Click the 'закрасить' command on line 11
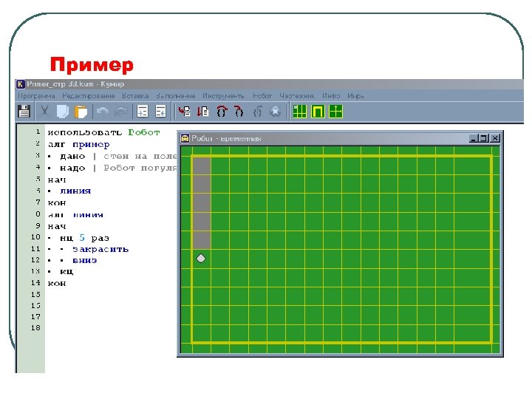532x399 pixels. pos(100,250)
